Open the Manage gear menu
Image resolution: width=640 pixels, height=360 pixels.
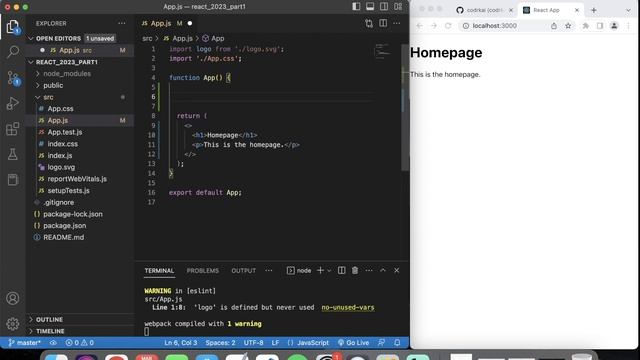click(x=13, y=324)
